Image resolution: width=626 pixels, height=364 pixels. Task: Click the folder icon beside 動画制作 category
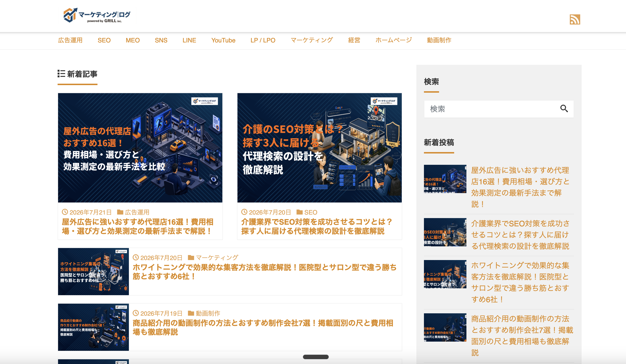191,313
